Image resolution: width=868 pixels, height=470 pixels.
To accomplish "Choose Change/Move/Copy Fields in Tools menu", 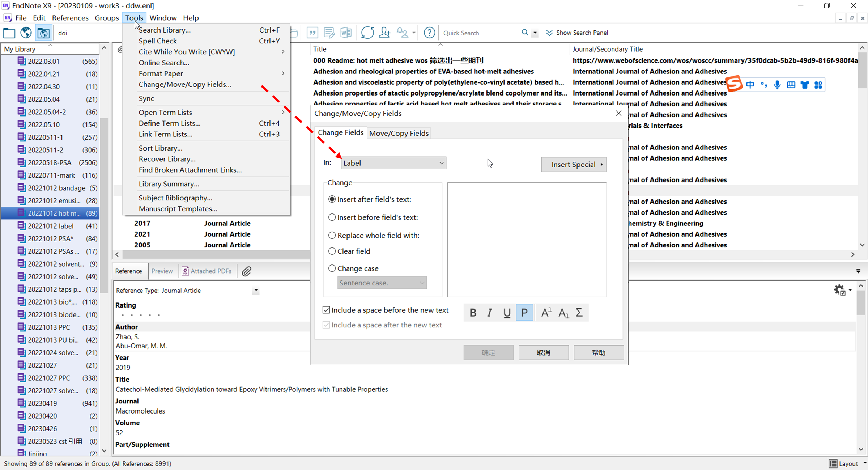I will (x=185, y=84).
